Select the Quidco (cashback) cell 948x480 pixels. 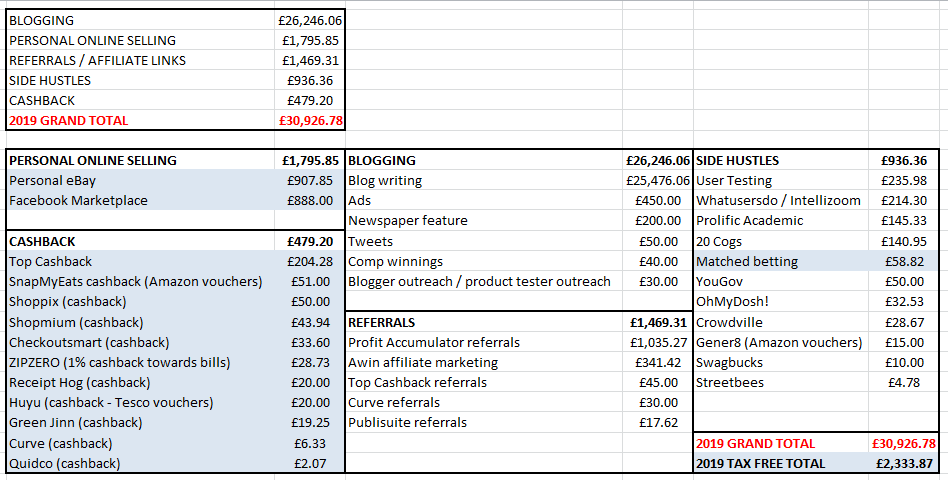[x=140, y=463]
